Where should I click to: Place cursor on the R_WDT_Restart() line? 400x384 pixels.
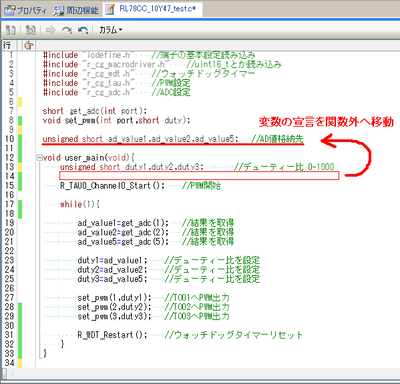112,335
